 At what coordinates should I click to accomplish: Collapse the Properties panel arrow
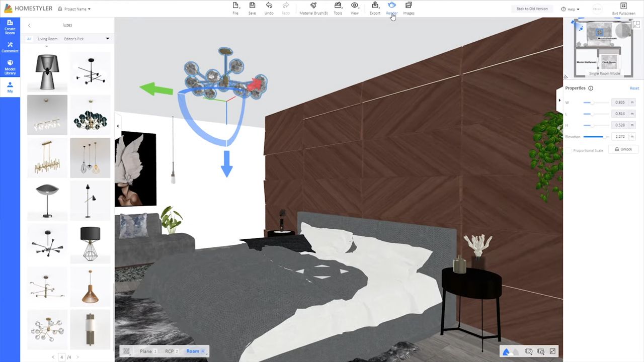(559, 101)
